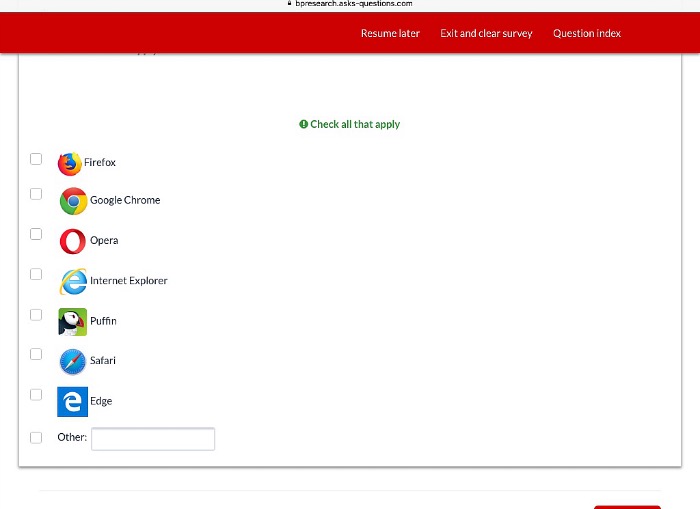Open the Question index menu
Image resolution: width=700 pixels, height=509 pixels.
point(587,33)
